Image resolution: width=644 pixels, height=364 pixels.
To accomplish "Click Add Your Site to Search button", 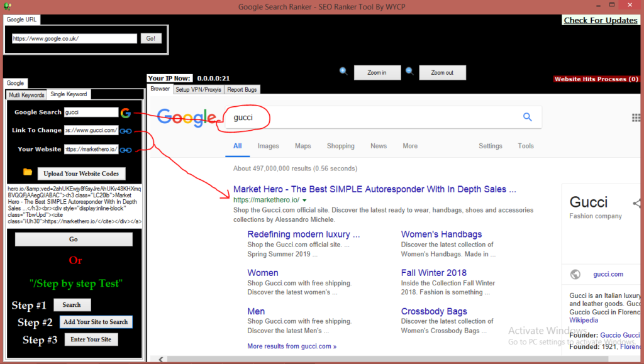I will click(x=96, y=322).
